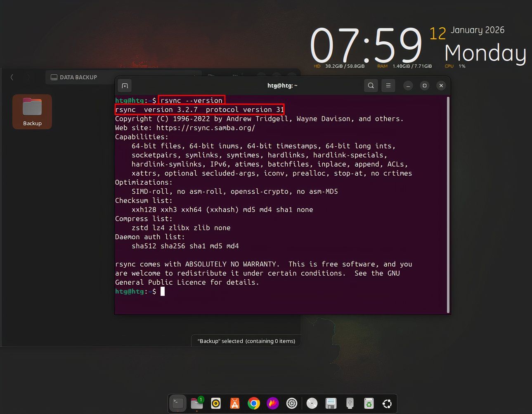
Task: Open a new terminal tab
Action: (124, 86)
